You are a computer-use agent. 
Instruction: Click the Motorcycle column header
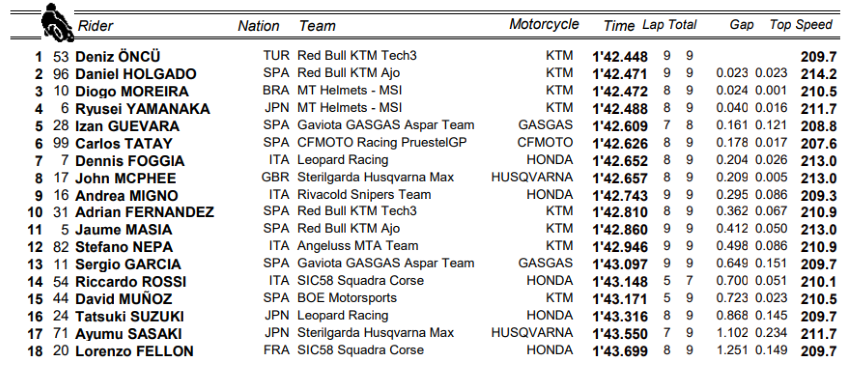[544, 24]
